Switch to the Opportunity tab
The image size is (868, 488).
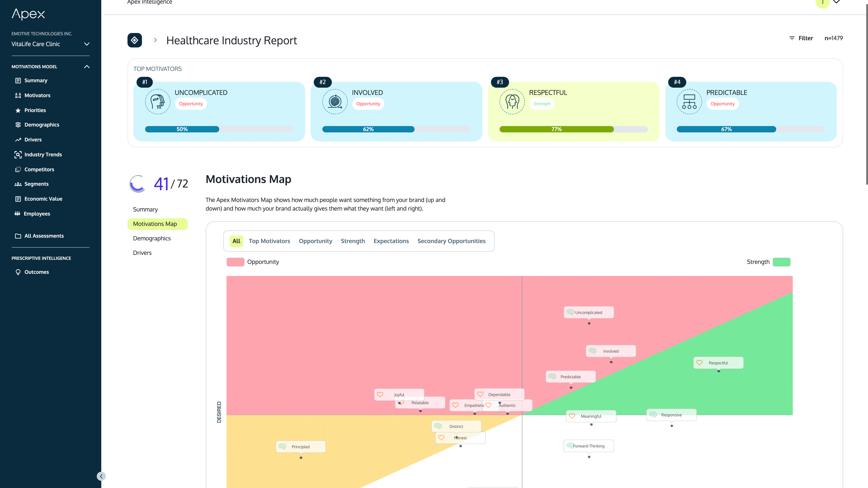[315, 241]
